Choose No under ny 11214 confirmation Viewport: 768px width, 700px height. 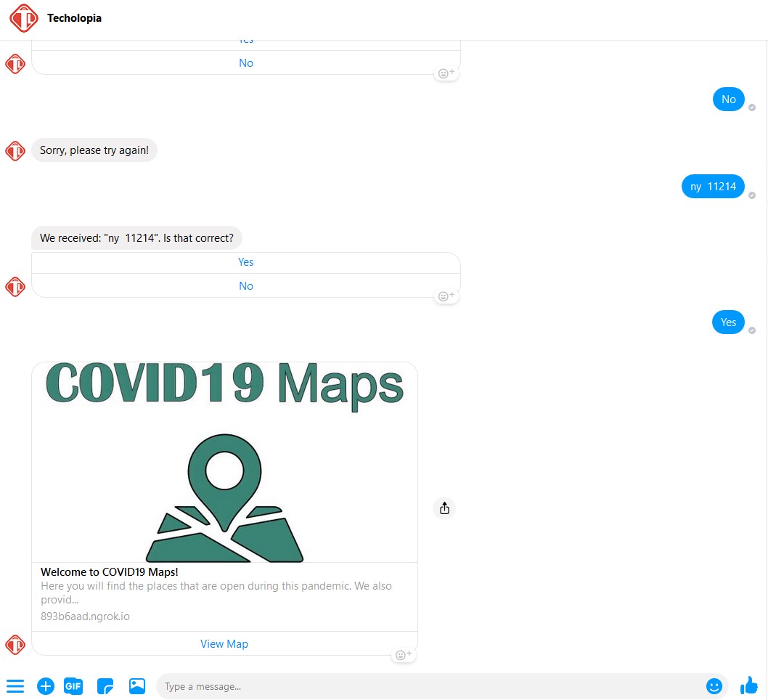(x=246, y=285)
